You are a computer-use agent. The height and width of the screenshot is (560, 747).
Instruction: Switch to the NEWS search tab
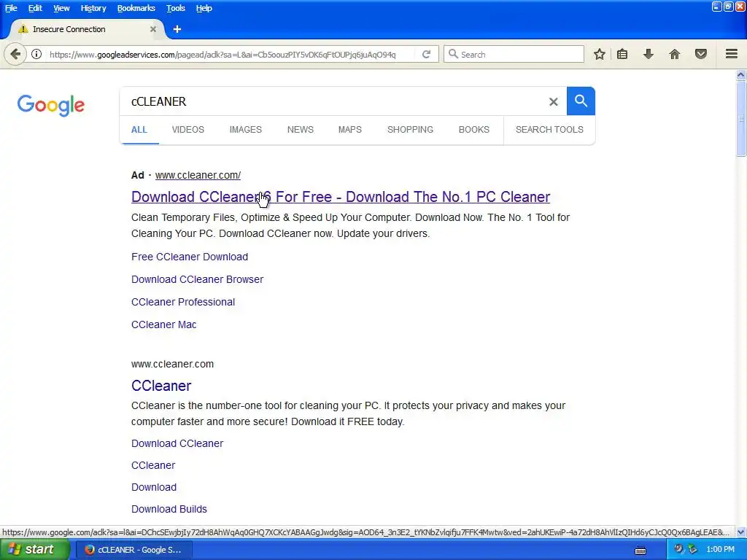click(300, 130)
